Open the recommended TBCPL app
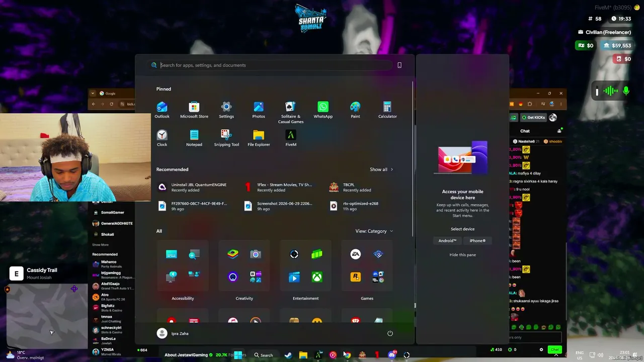 (351, 187)
